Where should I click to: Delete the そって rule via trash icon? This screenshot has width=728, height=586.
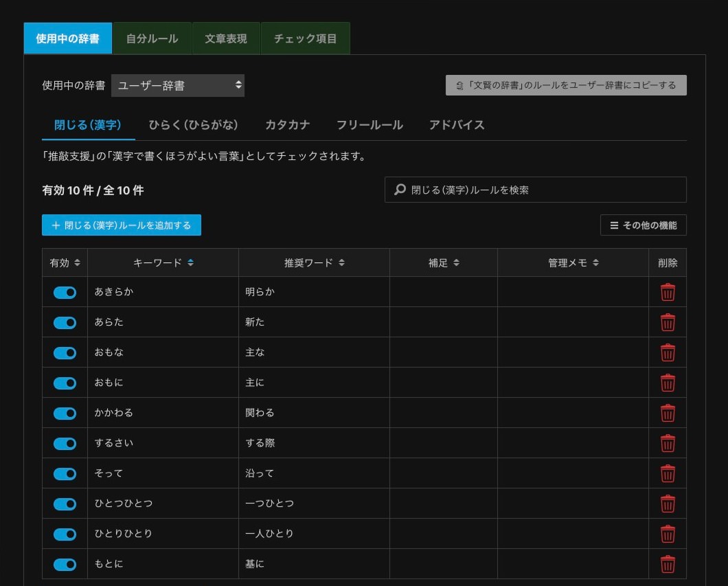click(667, 473)
